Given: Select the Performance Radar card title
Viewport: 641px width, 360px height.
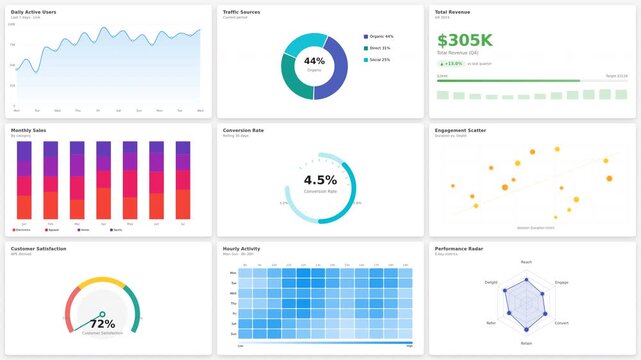Looking at the screenshot, I should click(459, 248).
